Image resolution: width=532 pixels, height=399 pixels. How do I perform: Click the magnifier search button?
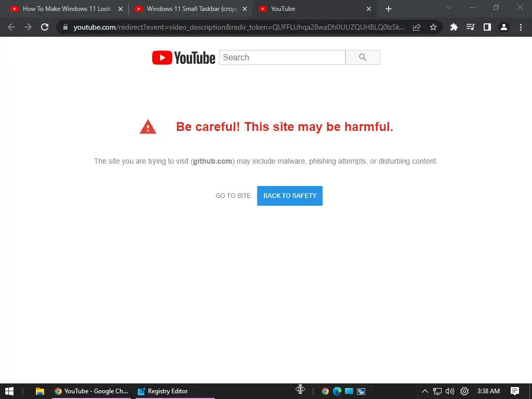363,57
